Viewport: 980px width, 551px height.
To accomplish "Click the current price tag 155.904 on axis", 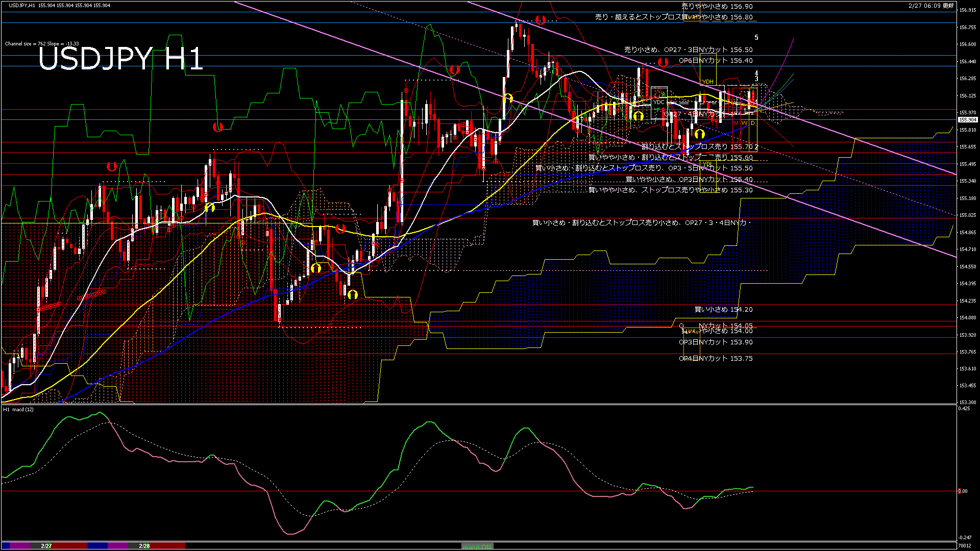I will pos(967,120).
